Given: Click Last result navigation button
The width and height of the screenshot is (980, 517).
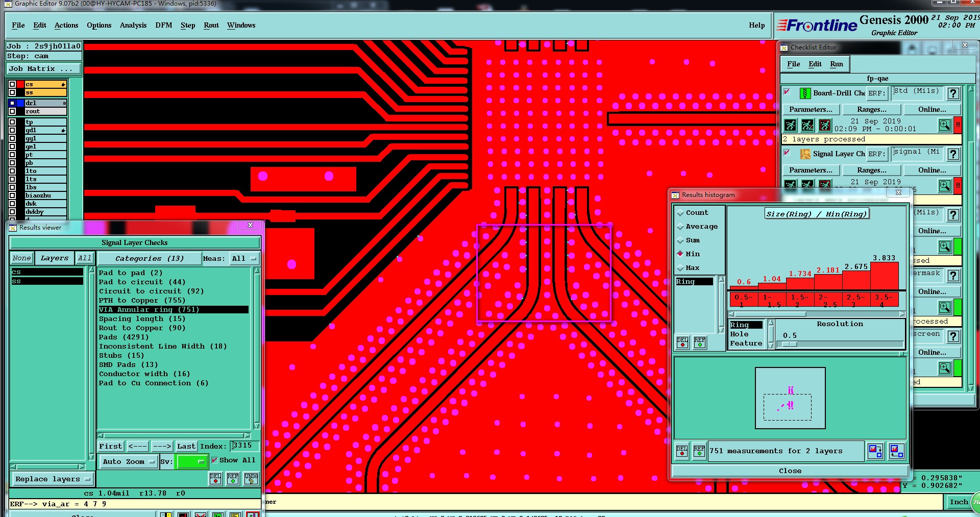Looking at the screenshot, I should click(x=186, y=446).
